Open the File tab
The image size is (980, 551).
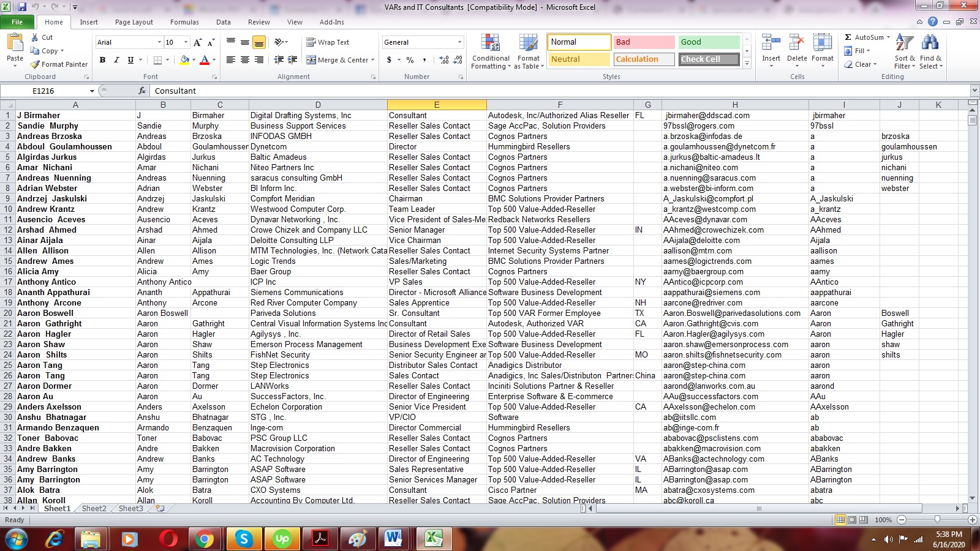pyautogui.click(x=17, y=22)
